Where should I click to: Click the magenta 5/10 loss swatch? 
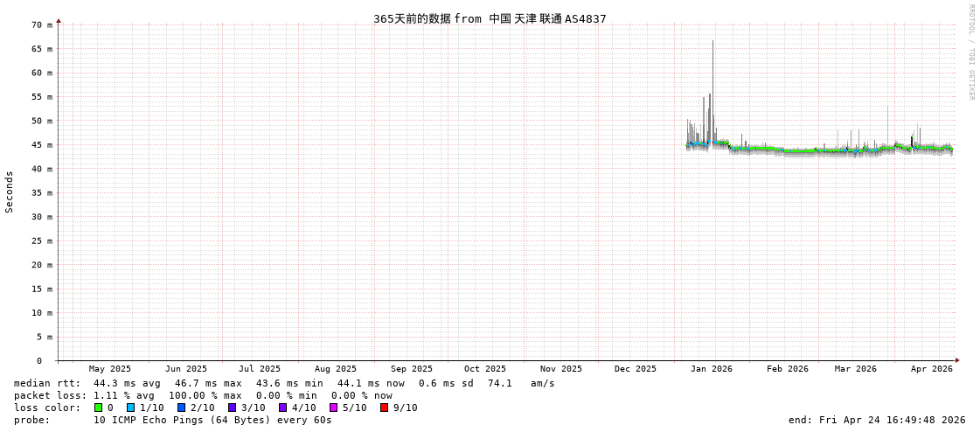click(x=333, y=408)
